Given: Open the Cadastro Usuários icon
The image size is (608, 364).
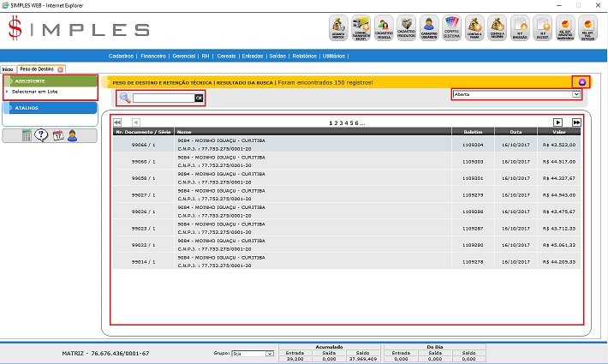Looking at the screenshot, I should pos(429,28).
